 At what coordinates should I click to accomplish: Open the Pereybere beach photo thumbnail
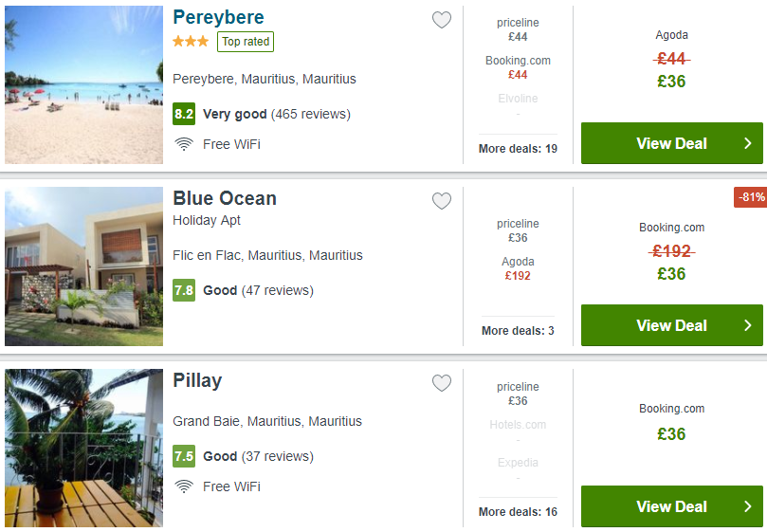tap(83, 84)
